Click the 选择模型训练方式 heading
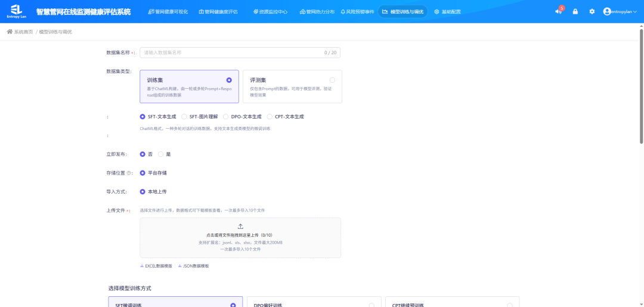 pyautogui.click(x=130, y=288)
